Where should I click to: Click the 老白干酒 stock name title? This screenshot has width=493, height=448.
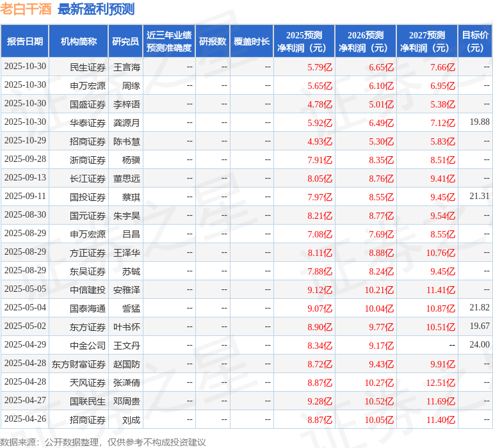point(26,9)
